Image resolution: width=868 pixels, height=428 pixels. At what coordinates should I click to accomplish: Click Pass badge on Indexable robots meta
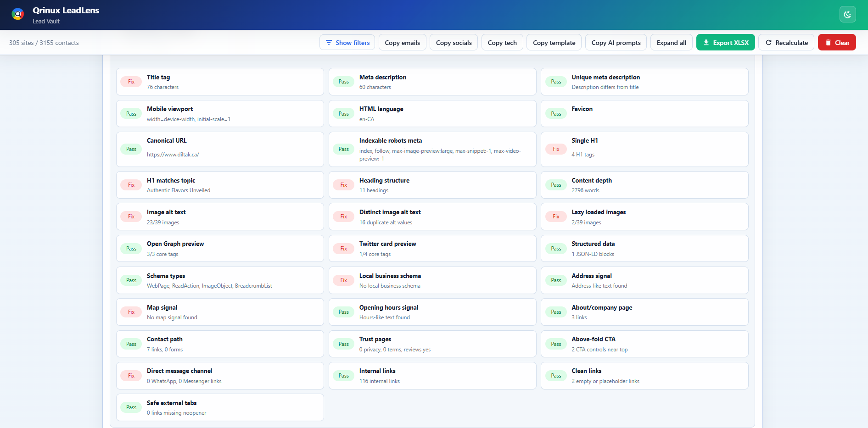[344, 149]
